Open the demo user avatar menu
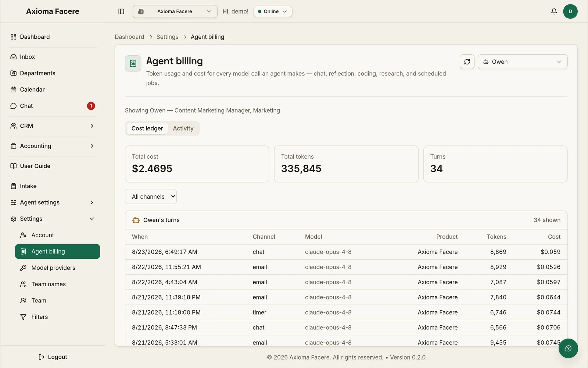Screen dimensions: 588x368 [570, 11]
